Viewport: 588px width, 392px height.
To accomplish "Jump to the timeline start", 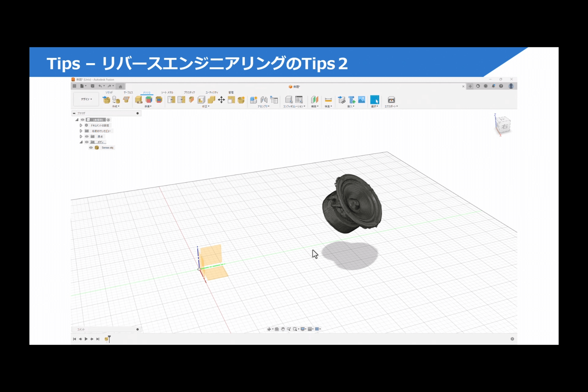I will pyautogui.click(x=74, y=339).
